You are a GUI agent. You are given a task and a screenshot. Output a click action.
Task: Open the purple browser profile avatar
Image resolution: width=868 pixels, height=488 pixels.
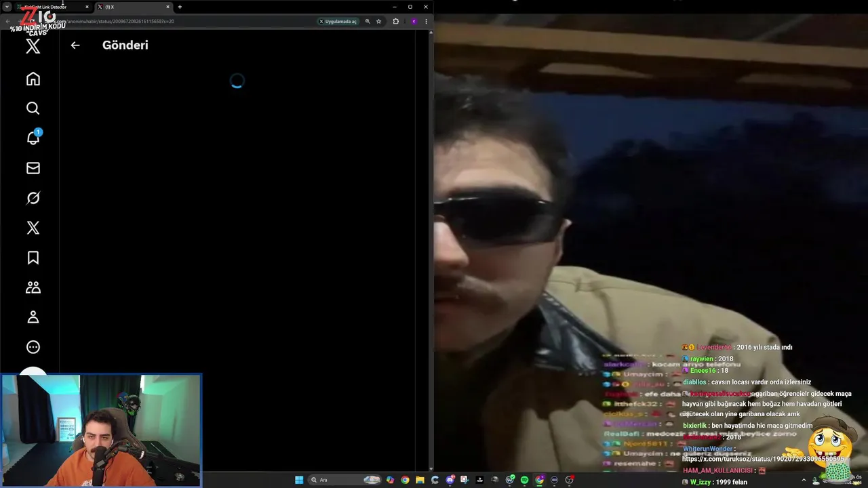tap(414, 21)
